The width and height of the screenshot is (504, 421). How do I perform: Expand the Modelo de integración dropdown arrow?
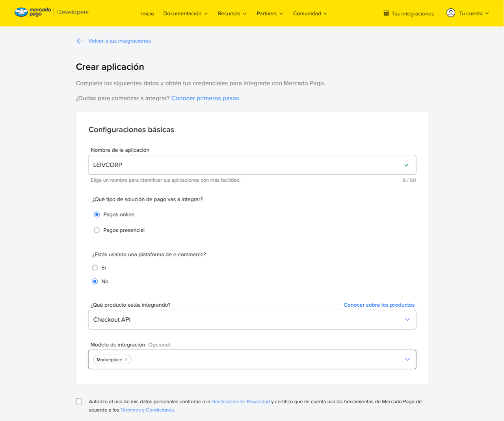tap(407, 360)
